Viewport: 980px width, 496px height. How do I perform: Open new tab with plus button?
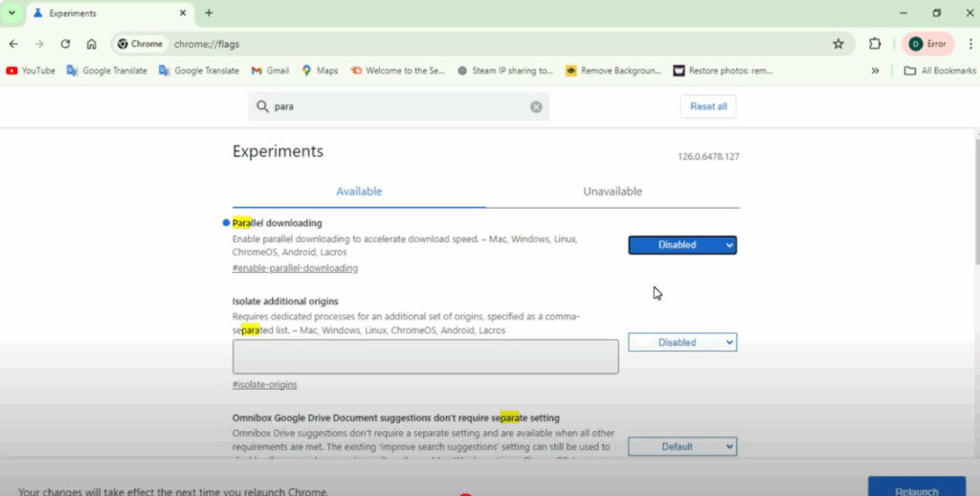tap(209, 13)
